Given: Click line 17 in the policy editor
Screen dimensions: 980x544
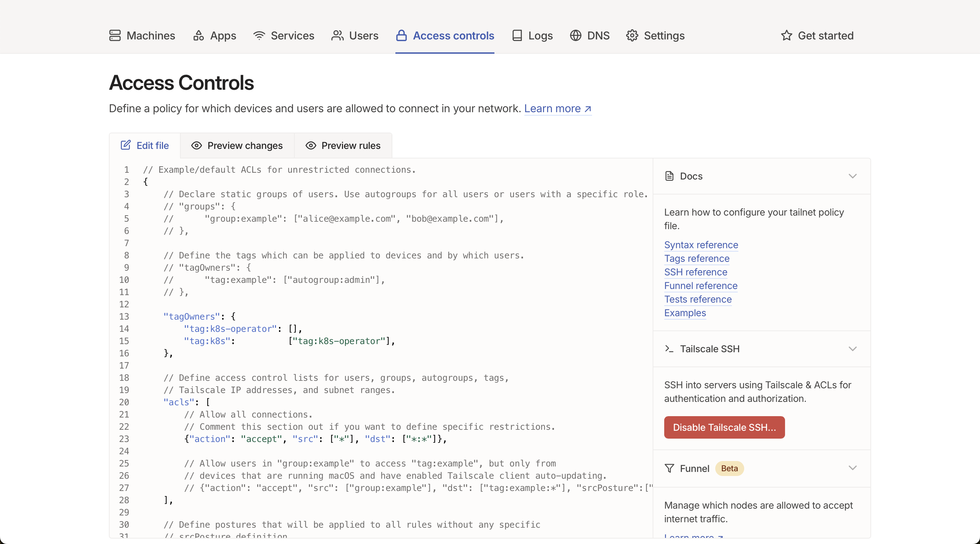Looking at the screenshot, I should (x=380, y=365).
